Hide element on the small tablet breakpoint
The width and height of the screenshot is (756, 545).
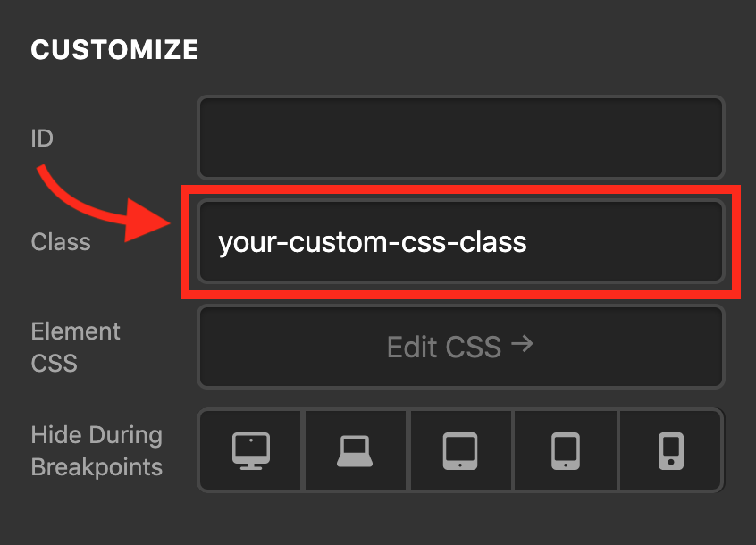pyautogui.click(x=565, y=450)
